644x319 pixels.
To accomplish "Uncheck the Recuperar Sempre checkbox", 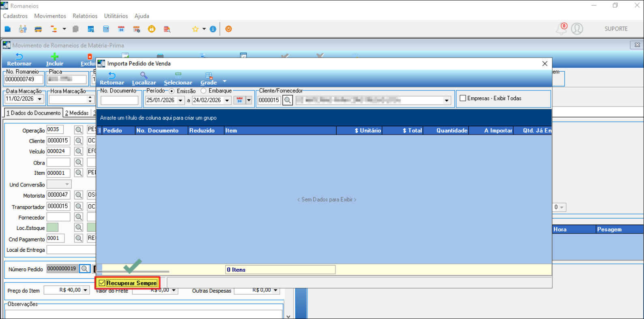I will tap(102, 283).
